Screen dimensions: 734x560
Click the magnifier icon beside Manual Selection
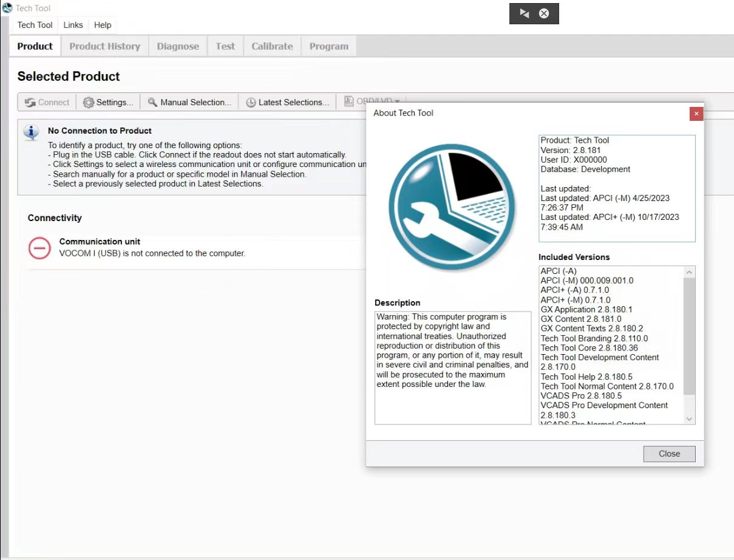152,102
